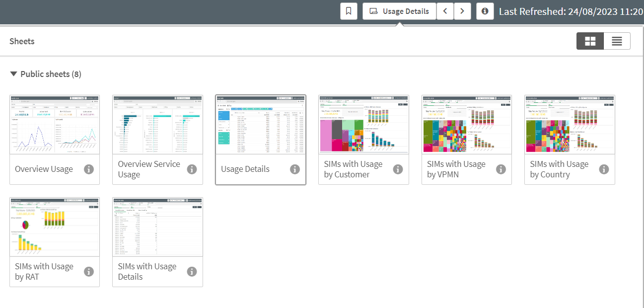The height and width of the screenshot is (308, 644).
Task: Go to the next sheet
Action: pyautogui.click(x=462, y=11)
